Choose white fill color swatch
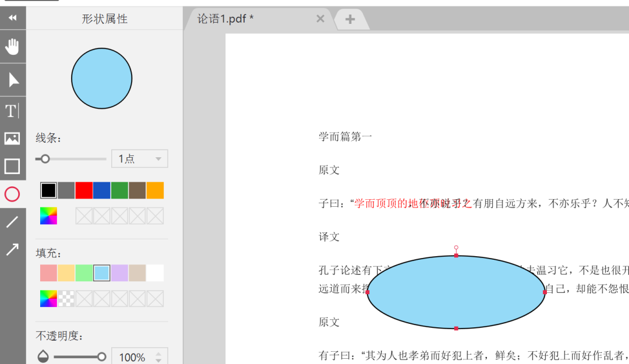The height and width of the screenshot is (364, 629). 155,273
